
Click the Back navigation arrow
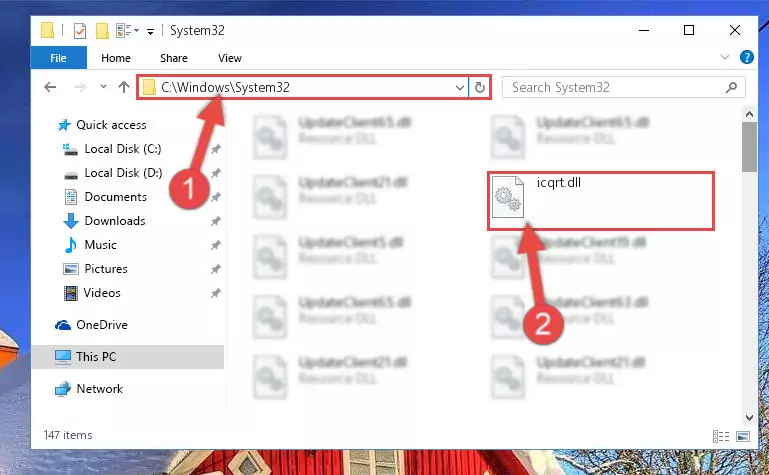(x=50, y=87)
